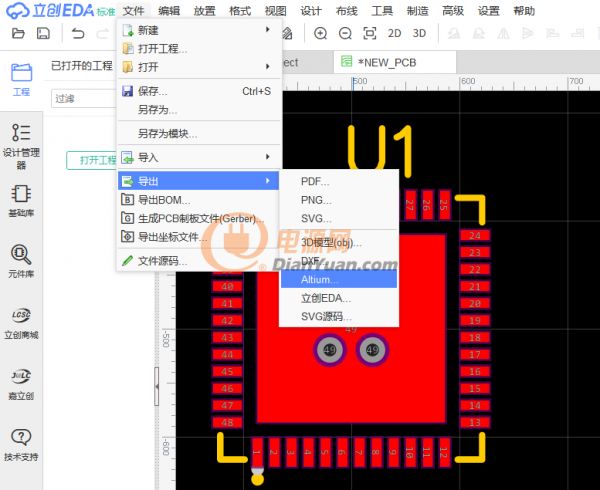This screenshot has width=600, height=490.
Task: Fit the PCB view to window
Action: [370, 34]
